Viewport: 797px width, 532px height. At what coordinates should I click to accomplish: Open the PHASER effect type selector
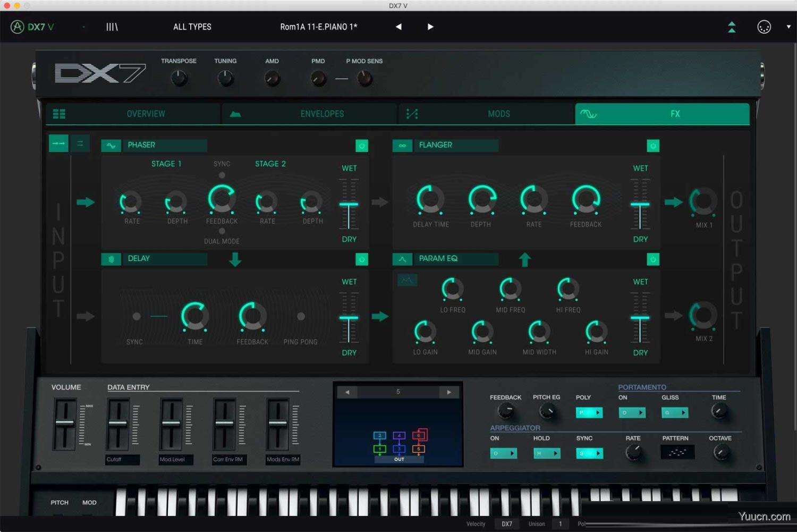(x=165, y=145)
